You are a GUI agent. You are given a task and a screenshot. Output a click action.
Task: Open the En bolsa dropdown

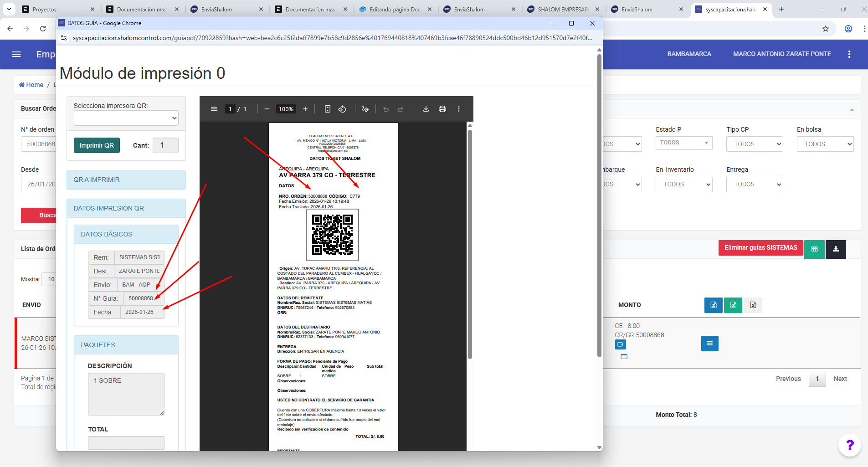[x=825, y=144]
